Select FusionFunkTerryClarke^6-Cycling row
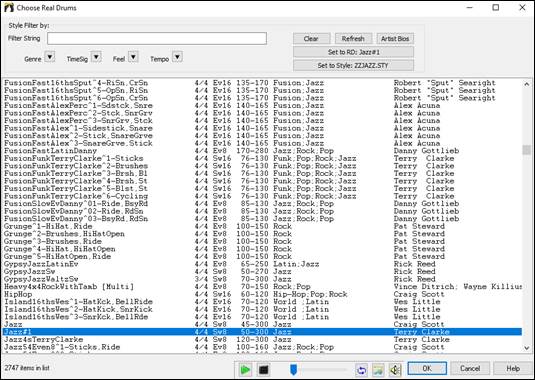The height and width of the screenshot is (380, 535). [x=262, y=196]
